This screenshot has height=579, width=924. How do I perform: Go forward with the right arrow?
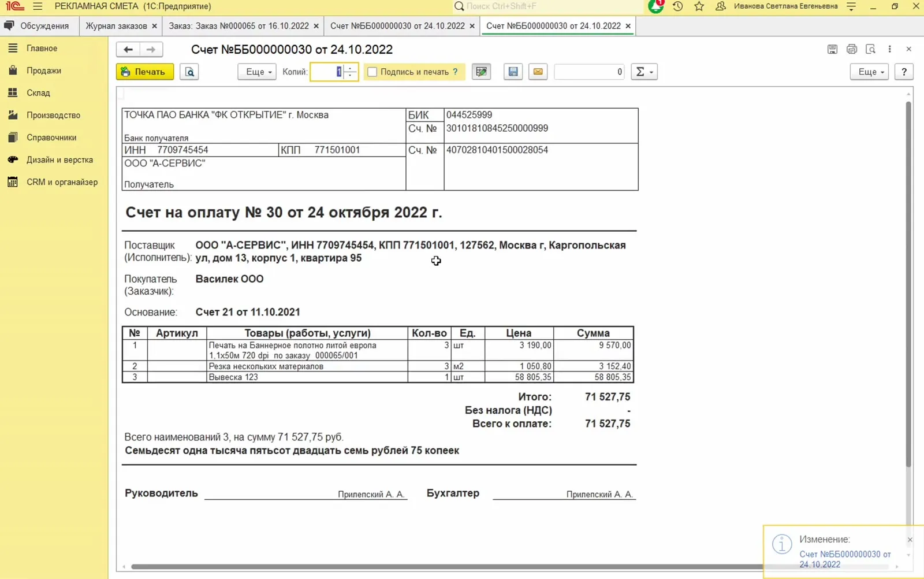coord(151,50)
